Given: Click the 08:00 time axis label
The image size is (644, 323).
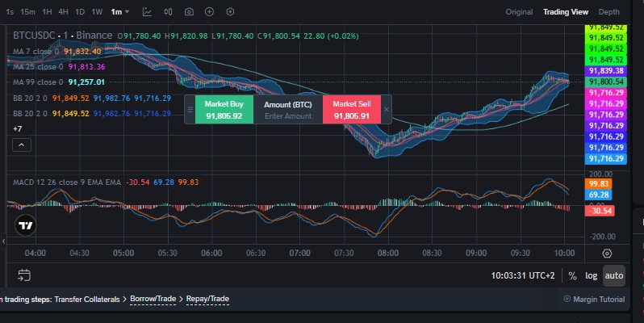Looking at the screenshot, I should pyautogui.click(x=388, y=253).
